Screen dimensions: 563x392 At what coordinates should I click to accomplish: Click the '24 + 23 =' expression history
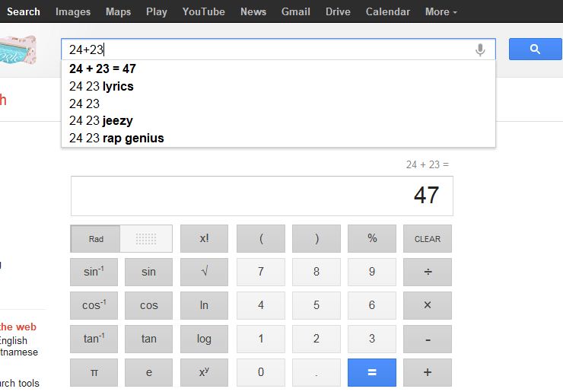pyautogui.click(x=428, y=164)
